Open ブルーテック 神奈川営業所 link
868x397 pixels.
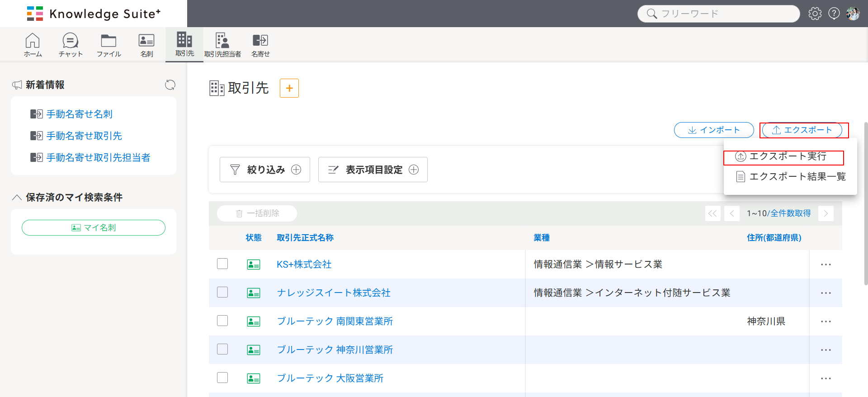pos(335,350)
